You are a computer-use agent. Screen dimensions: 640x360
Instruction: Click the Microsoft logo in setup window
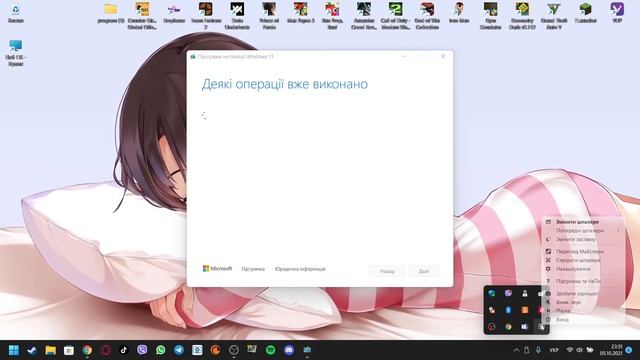point(218,269)
